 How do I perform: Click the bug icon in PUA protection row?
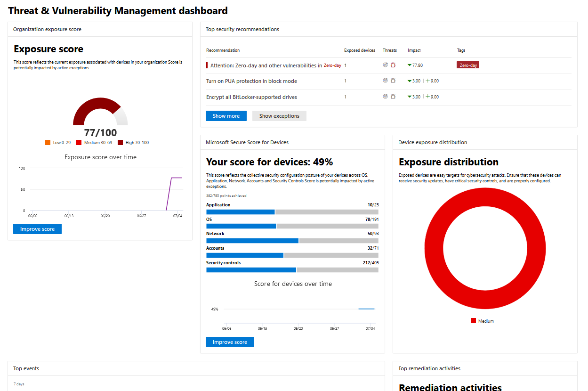pyautogui.click(x=393, y=81)
